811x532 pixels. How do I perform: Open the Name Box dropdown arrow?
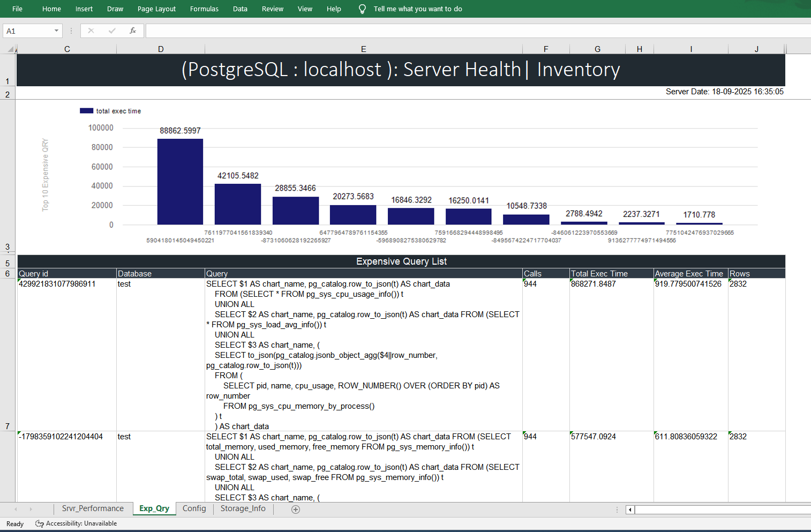(x=56, y=31)
